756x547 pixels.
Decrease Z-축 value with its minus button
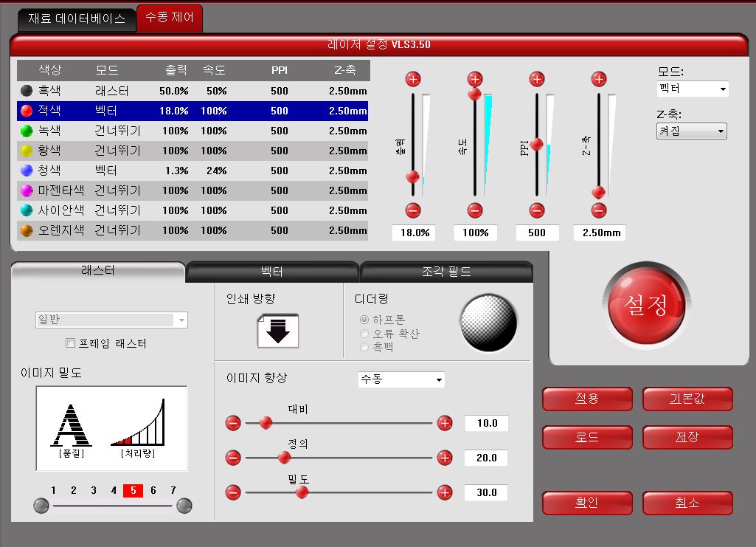coord(599,210)
